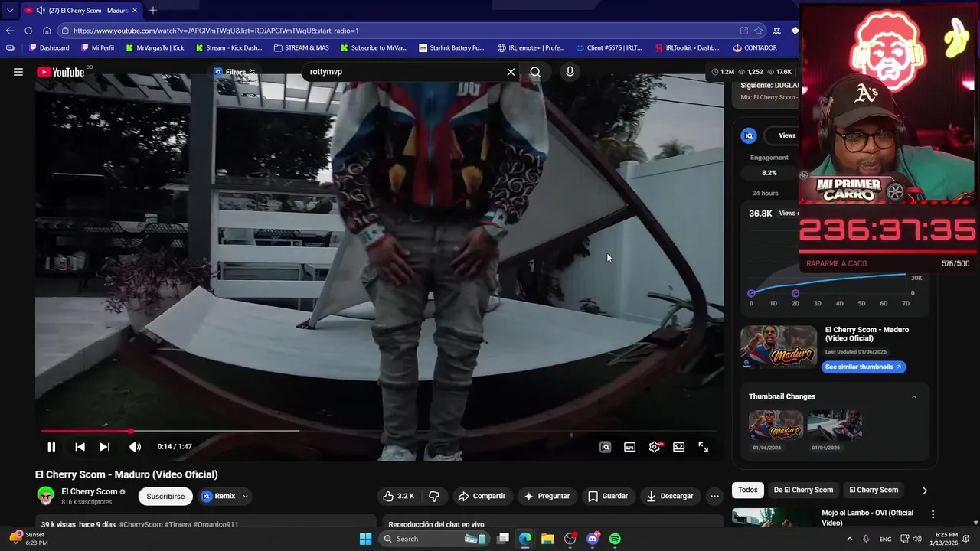Open the 01/04/2026 thumbnail change
This screenshot has height=551, width=980.
pyautogui.click(x=835, y=425)
